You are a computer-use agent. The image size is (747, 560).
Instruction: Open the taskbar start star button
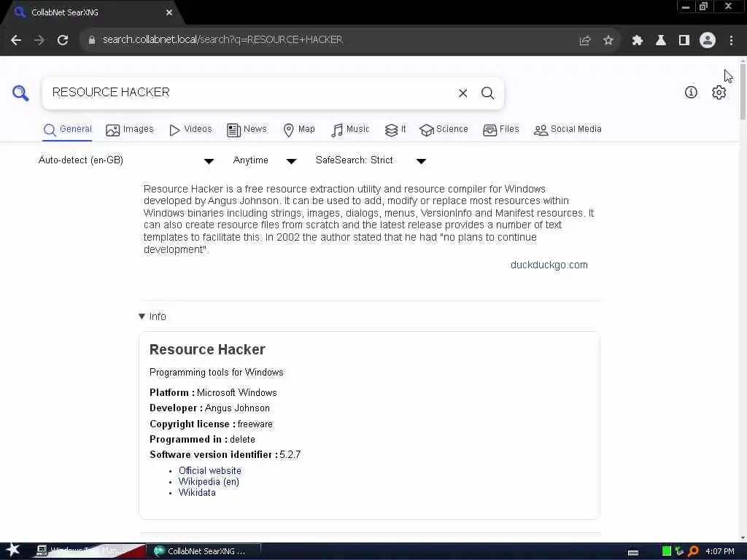12,551
